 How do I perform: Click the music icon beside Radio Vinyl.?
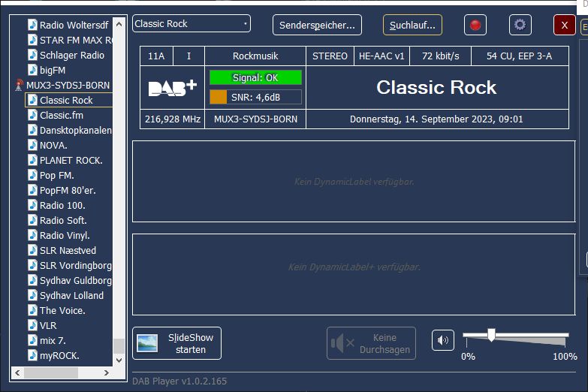(x=32, y=235)
